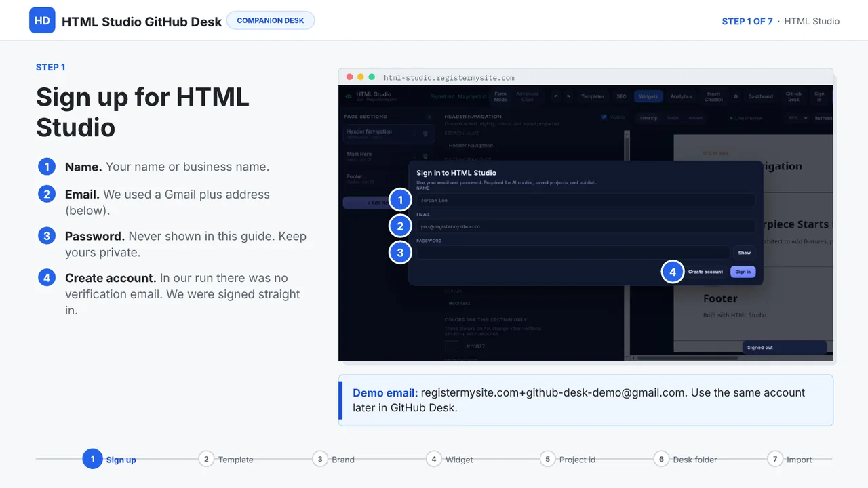Click Show to reveal password
The image size is (868, 488).
pyautogui.click(x=744, y=253)
